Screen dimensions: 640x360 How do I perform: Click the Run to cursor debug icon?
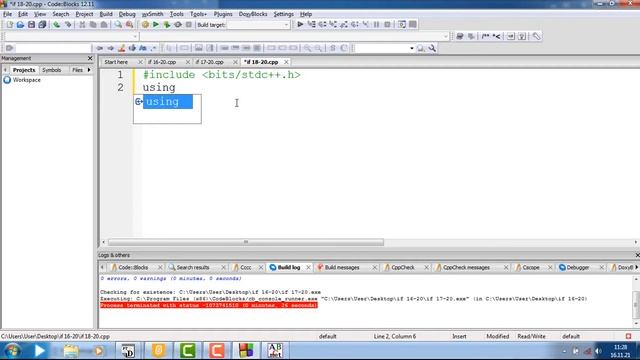click(311, 24)
